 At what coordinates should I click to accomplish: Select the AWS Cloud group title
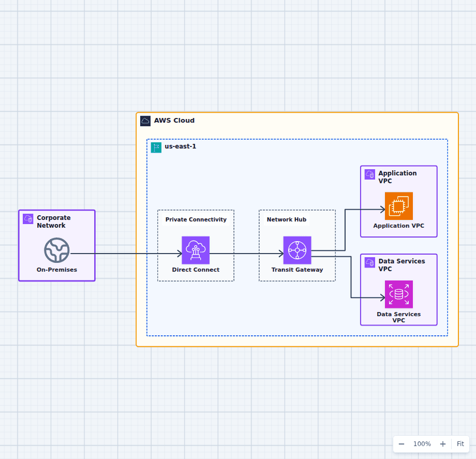point(174,121)
